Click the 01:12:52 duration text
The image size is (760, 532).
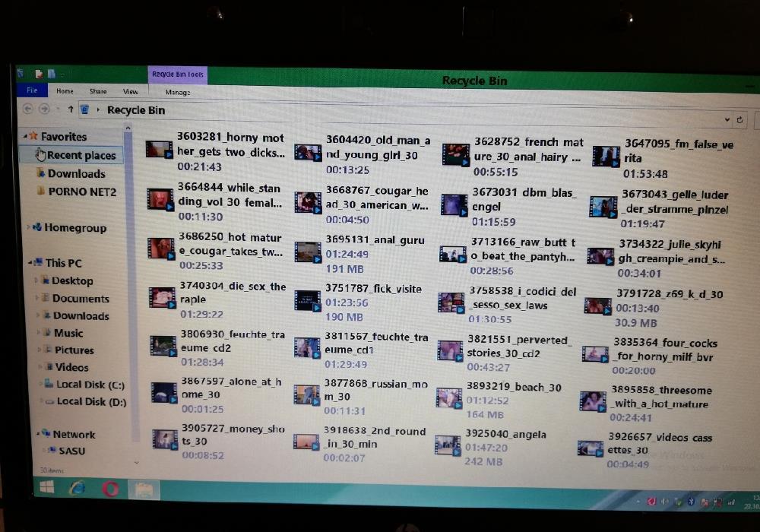487,401
